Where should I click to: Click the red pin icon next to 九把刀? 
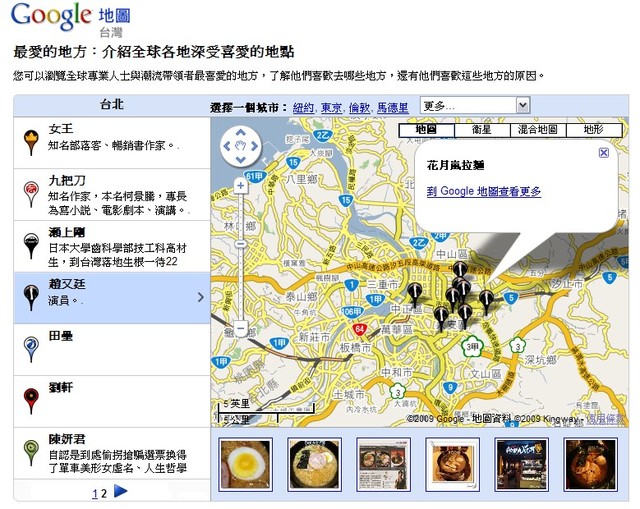pos(31,193)
